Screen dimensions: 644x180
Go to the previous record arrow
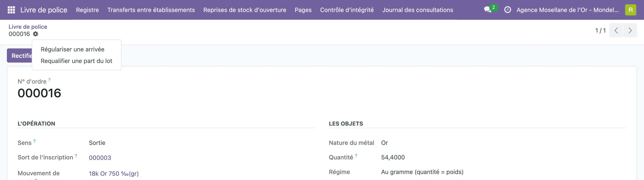point(616,30)
